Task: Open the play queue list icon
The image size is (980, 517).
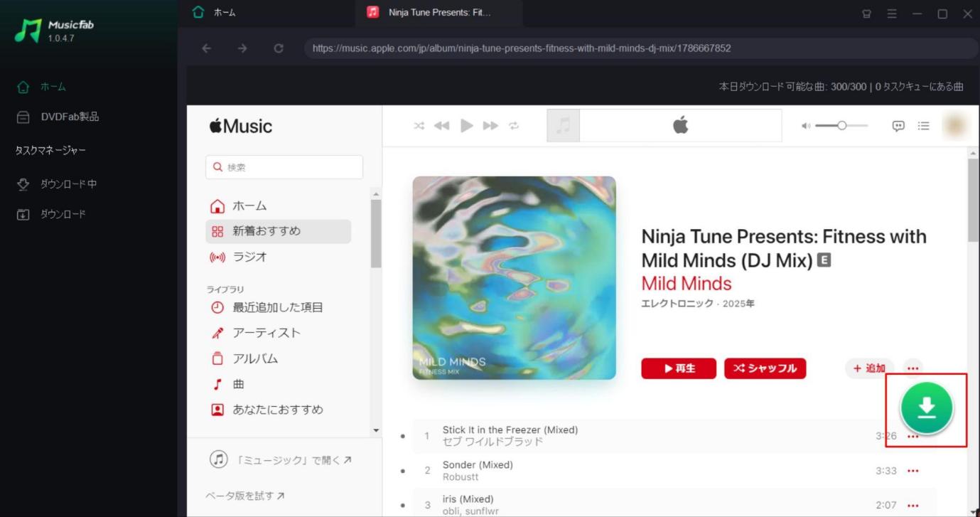Action: pyautogui.click(x=923, y=126)
